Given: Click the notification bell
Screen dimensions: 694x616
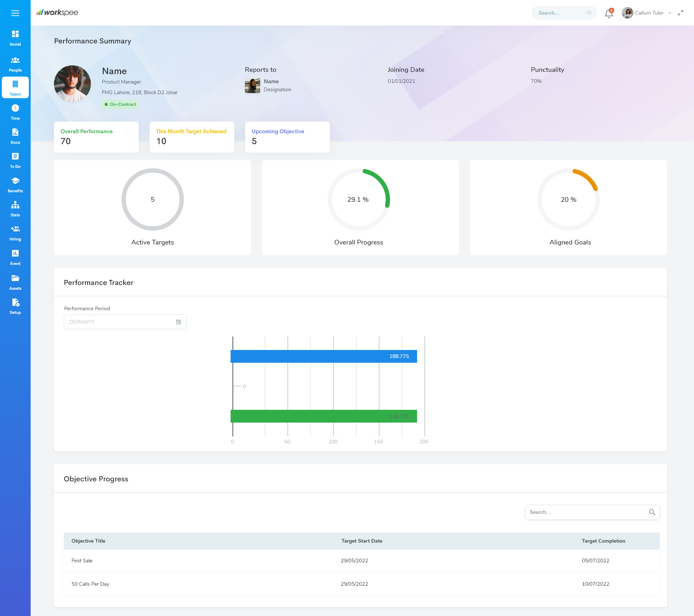Looking at the screenshot, I should [x=608, y=13].
